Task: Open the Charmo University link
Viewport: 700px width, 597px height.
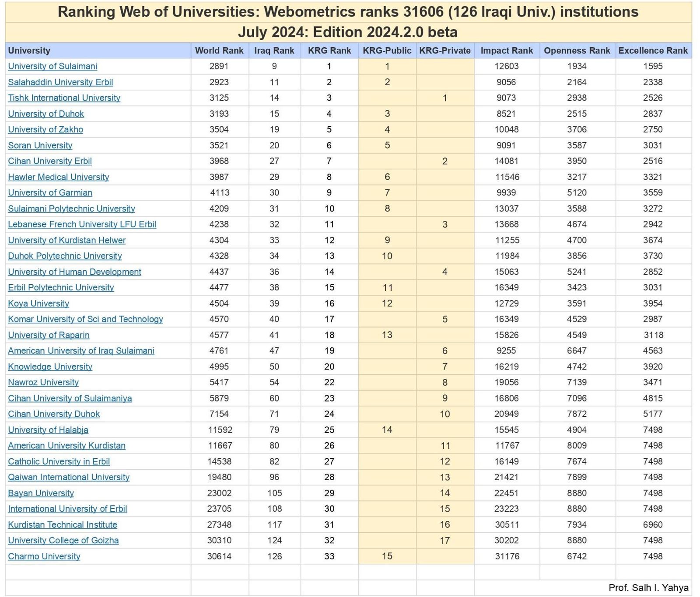Action: click(44, 556)
